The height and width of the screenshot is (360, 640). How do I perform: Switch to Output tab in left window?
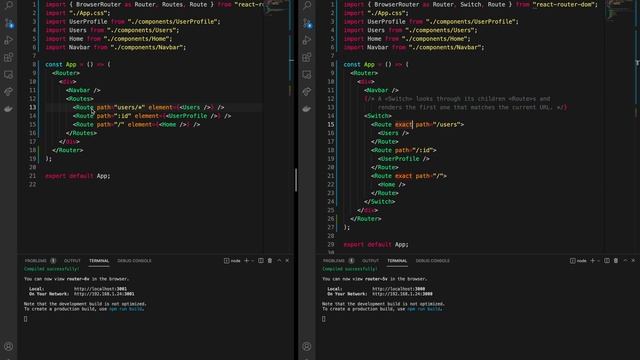click(x=72, y=261)
